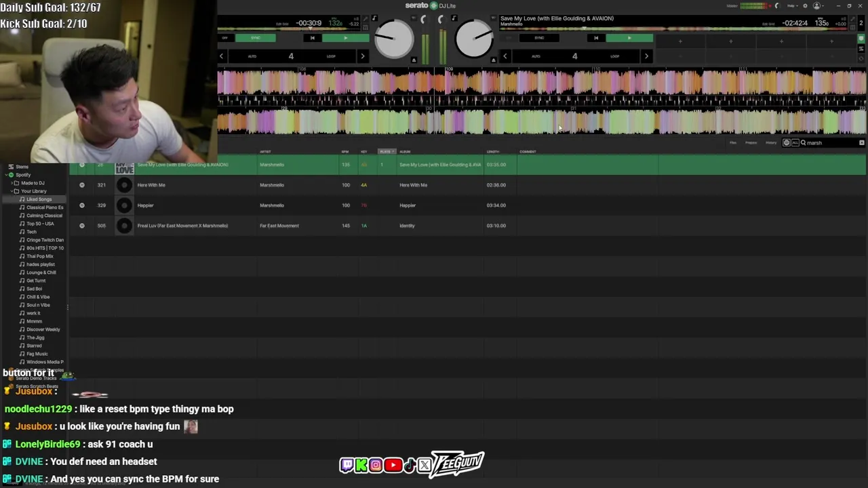Image resolution: width=868 pixels, height=488 pixels.
Task: Open Cringe Twitch Dan playlist
Action: (x=45, y=240)
